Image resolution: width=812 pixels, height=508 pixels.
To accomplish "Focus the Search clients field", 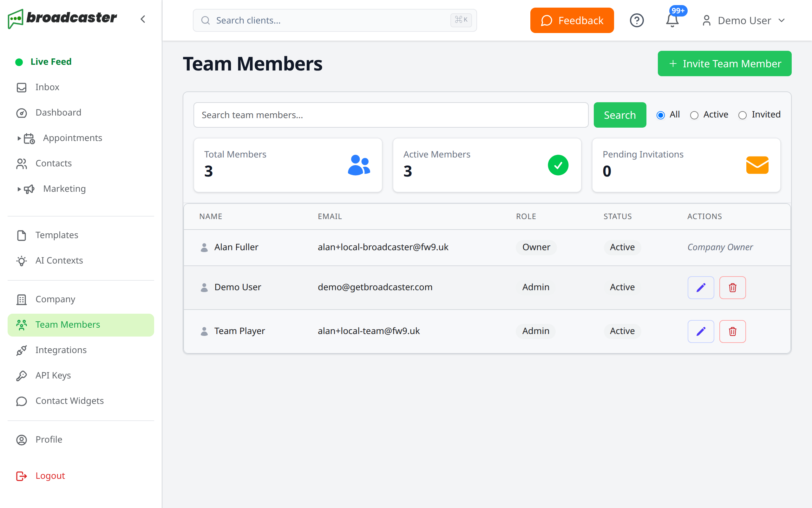I will (335, 21).
